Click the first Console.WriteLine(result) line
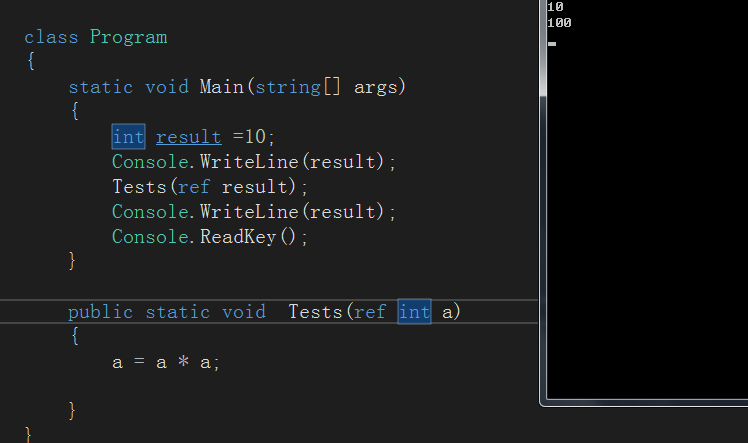Screen dimensions: 748x443 click(x=254, y=162)
